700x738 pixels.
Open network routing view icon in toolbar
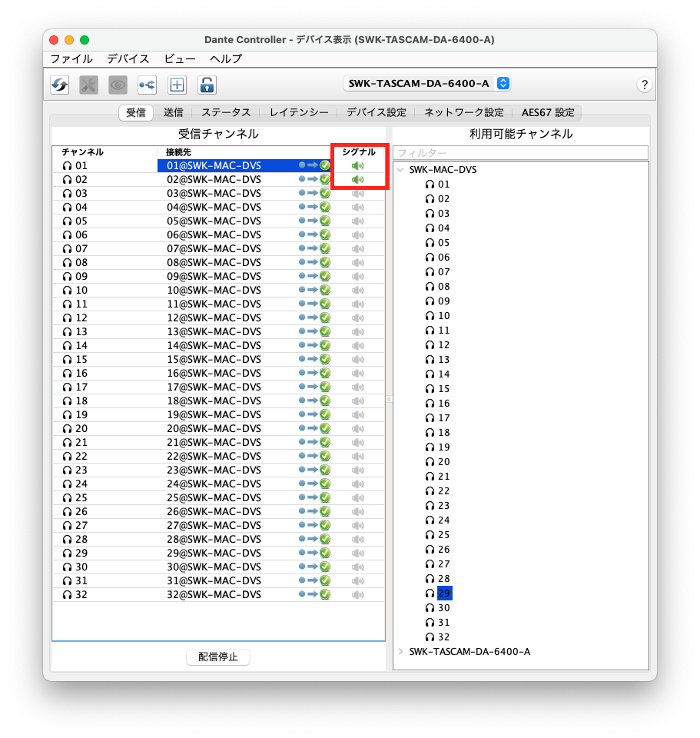point(147,85)
